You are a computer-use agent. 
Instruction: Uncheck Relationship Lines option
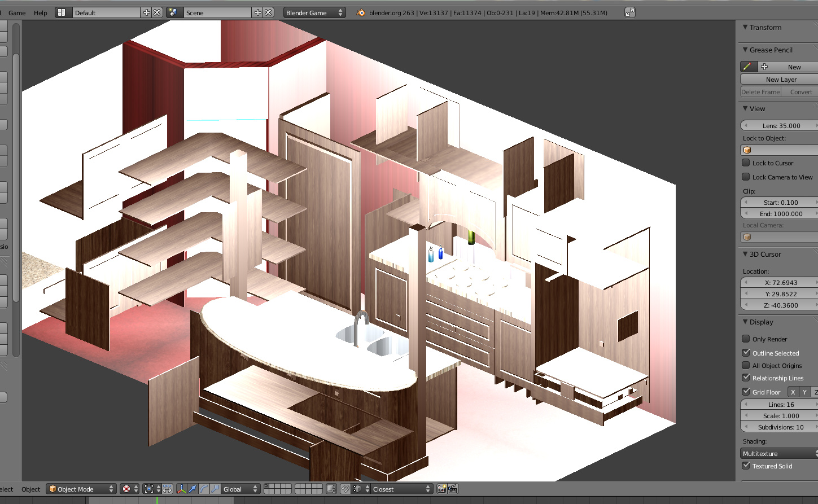(746, 378)
